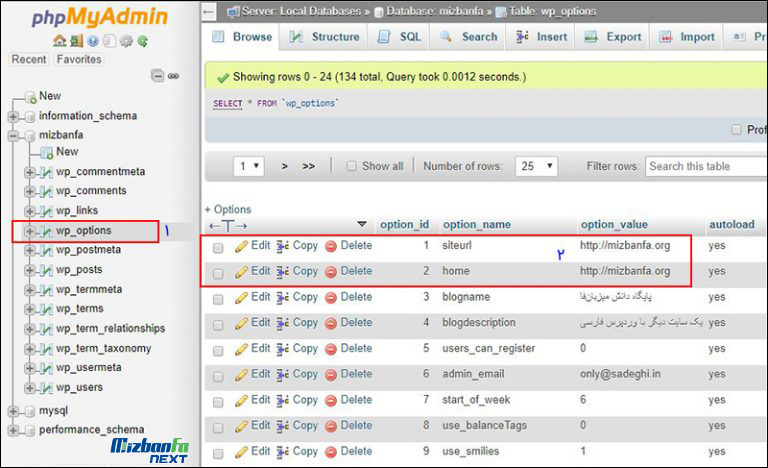Screen dimensions: 768x468
Task: Switch to the Browse tab
Action: point(242,37)
